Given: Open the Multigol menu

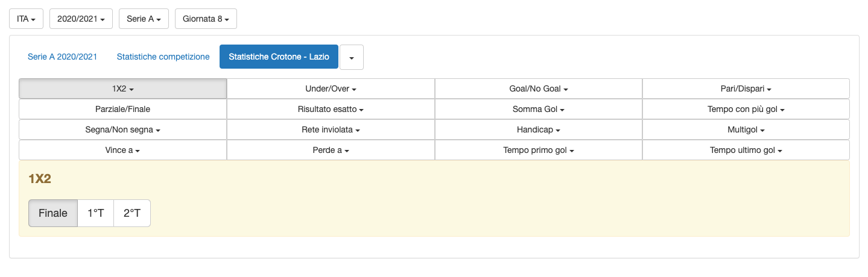Looking at the screenshot, I should pyautogui.click(x=746, y=129).
